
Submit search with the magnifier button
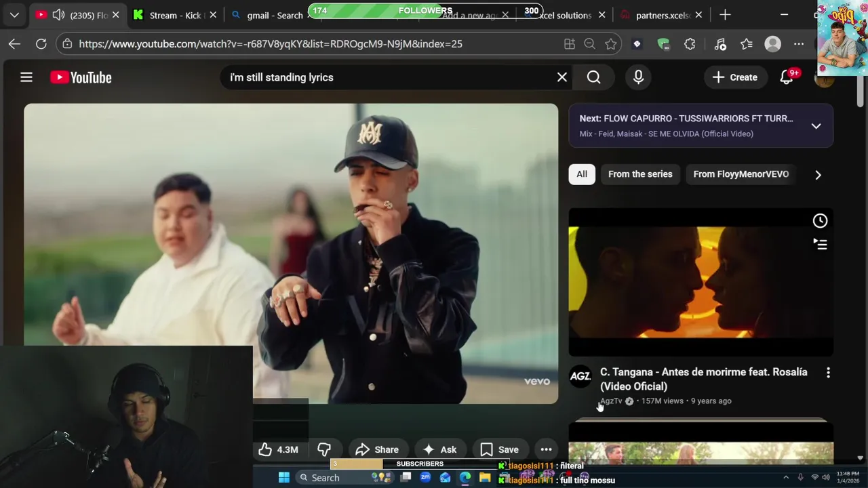tap(593, 77)
